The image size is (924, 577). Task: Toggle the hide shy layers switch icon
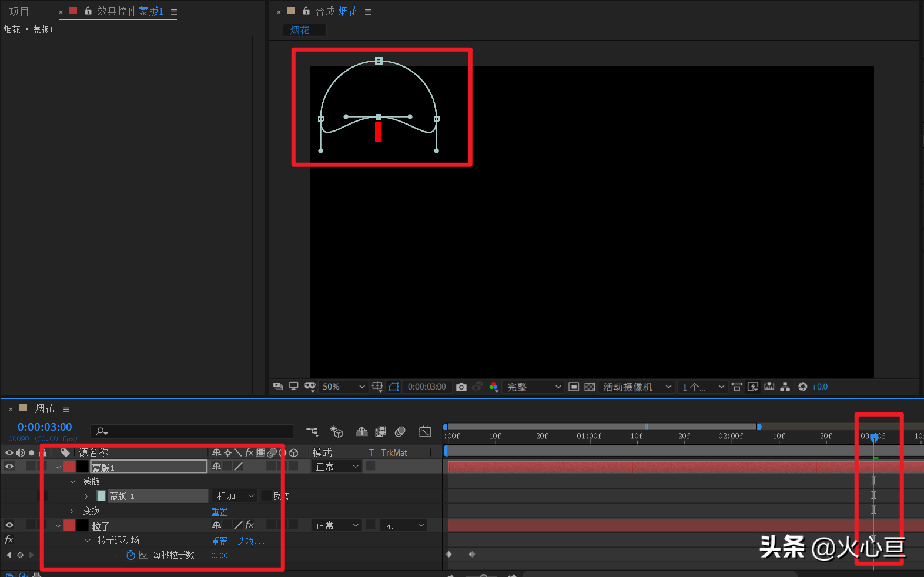point(361,432)
